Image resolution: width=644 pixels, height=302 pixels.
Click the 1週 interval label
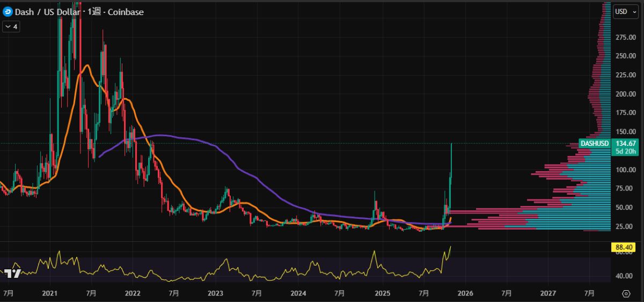click(93, 12)
